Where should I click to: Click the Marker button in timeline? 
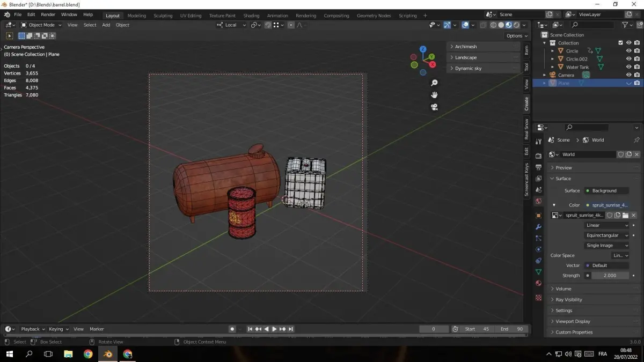[97, 329]
